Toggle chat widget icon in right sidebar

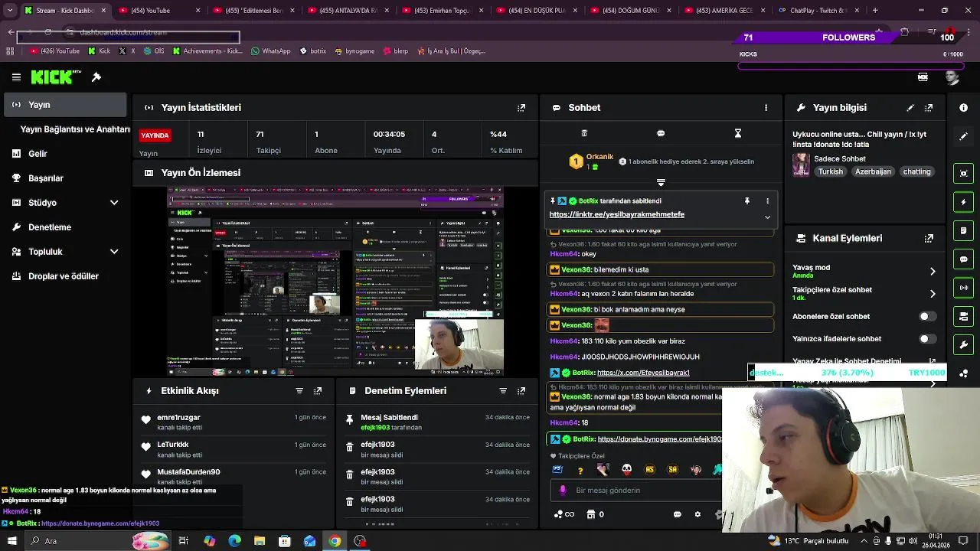click(x=964, y=259)
